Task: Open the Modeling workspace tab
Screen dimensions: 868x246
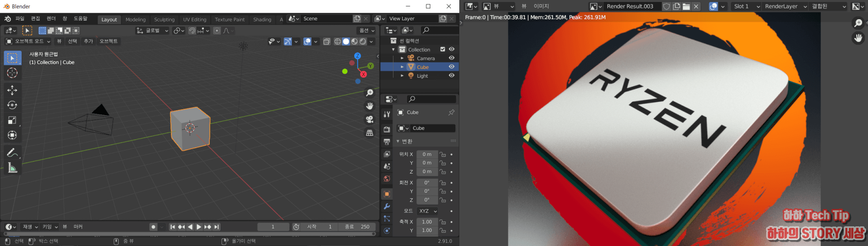Action: (136, 20)
